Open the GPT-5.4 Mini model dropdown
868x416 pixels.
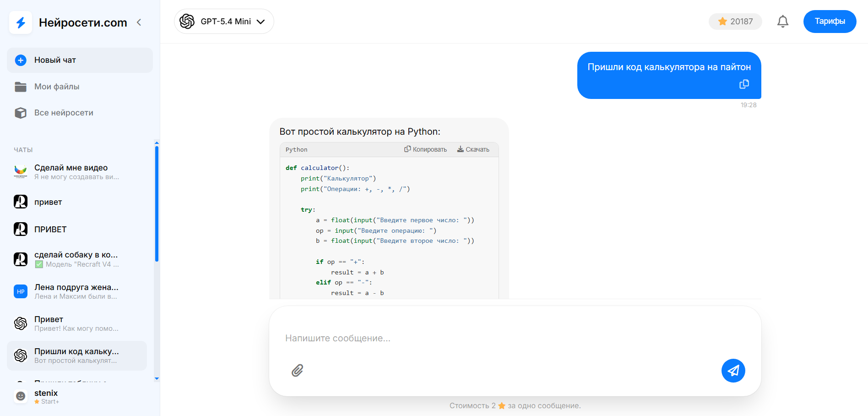[224, 22]
